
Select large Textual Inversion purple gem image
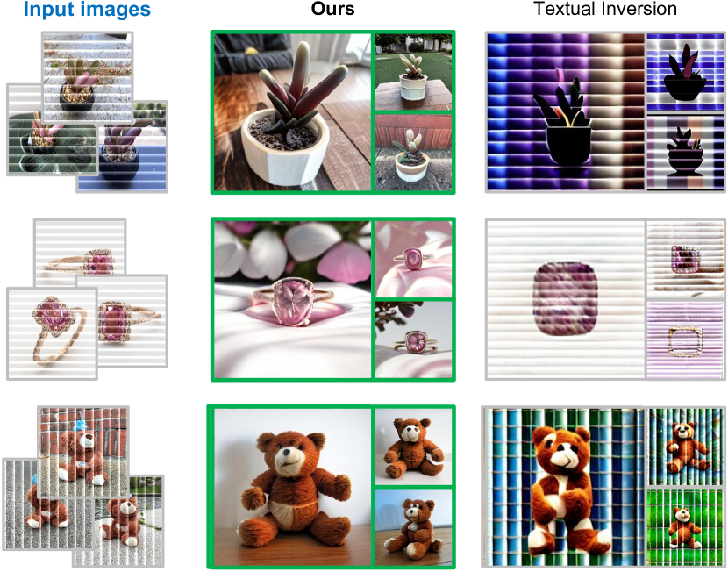[x=566, y=299]
